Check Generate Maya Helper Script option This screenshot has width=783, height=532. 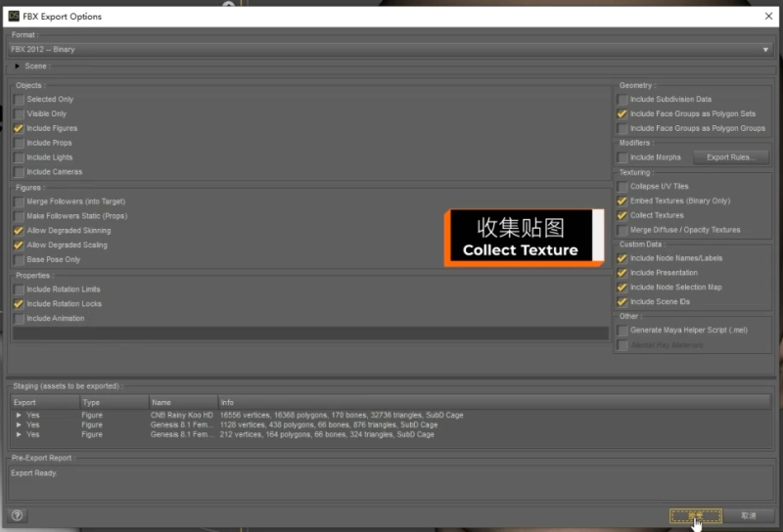pos(622,331)
